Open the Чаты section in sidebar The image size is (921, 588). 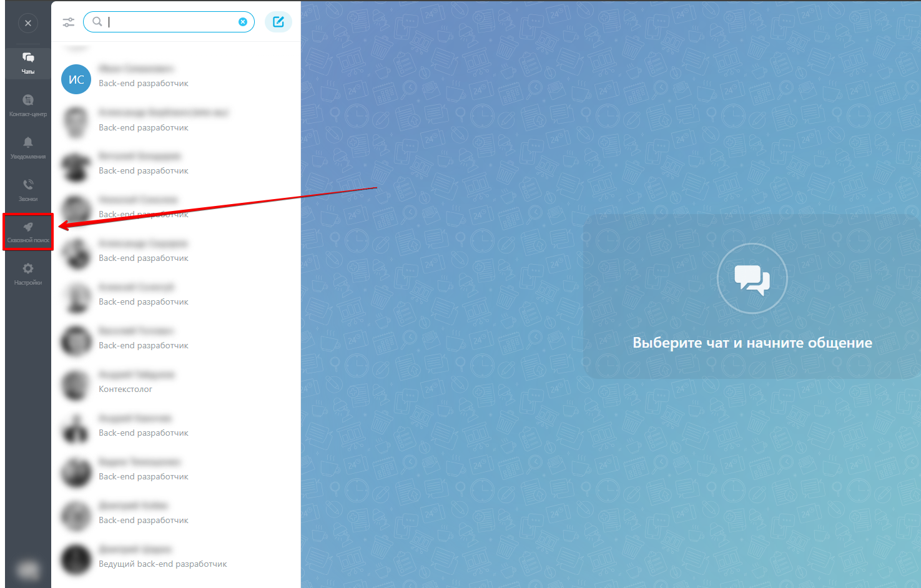click(28, 63)
